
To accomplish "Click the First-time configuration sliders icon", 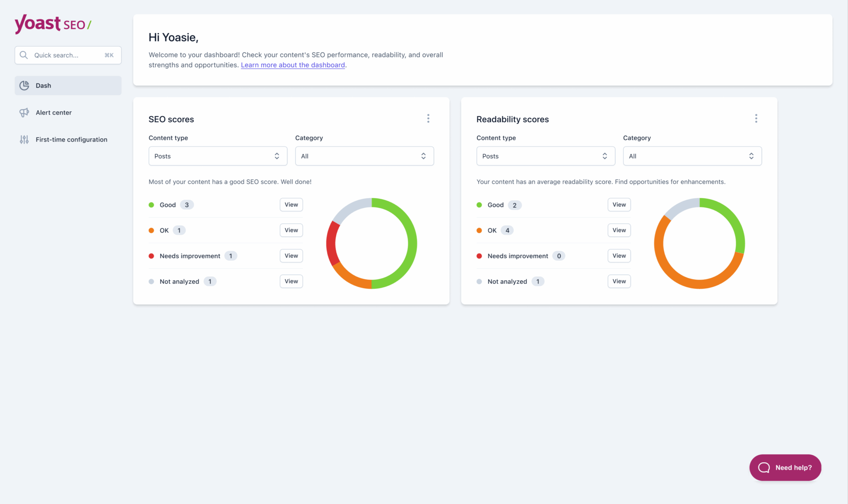I will (24, 139).
